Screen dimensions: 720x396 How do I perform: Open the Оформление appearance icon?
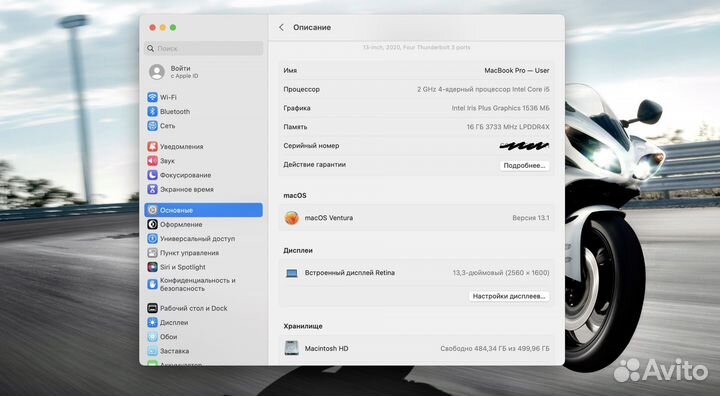point(152,224)
